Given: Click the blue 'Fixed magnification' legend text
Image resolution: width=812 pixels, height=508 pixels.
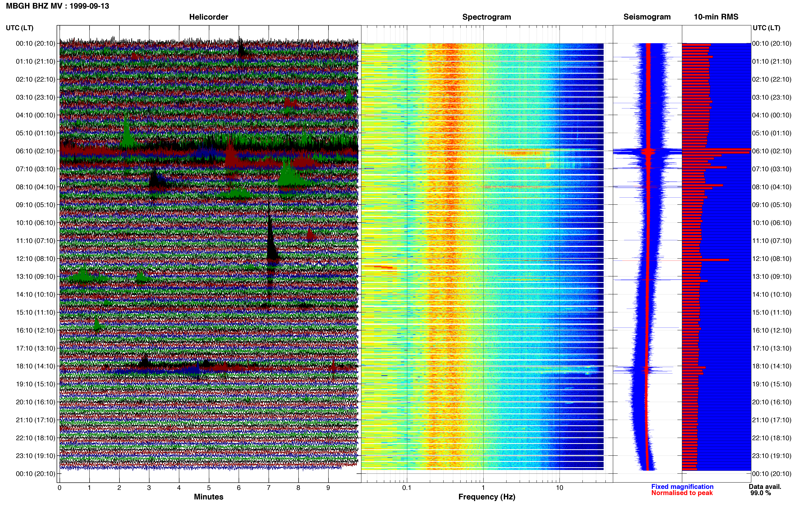Looking at the screenshot, I should coord(682,486).
